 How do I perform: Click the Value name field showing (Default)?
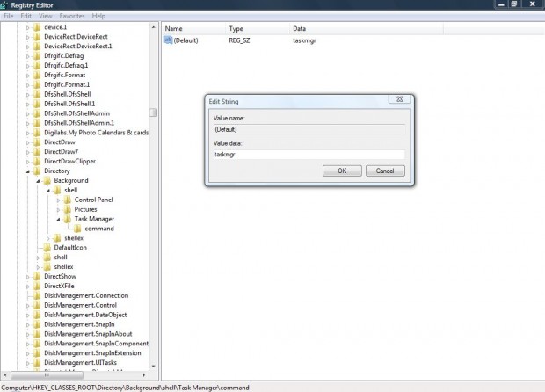(309, 129)
